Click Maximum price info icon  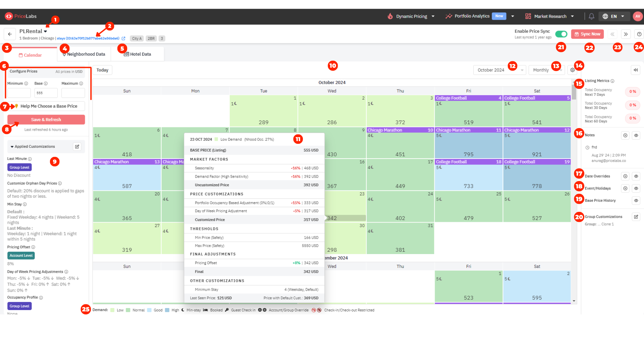pos(81,83)
